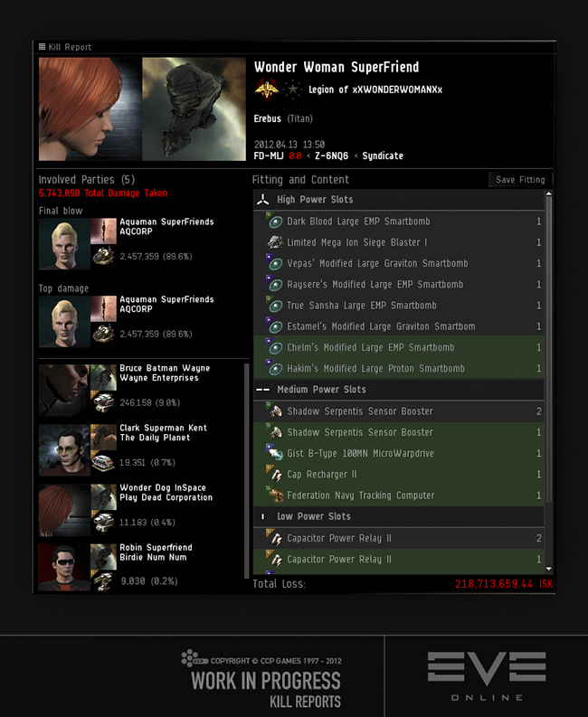The width and height of the screenshot is (588, 717).
Task: Open Wonder Woman SuperFriend's portrait
Action: point(90,109)
